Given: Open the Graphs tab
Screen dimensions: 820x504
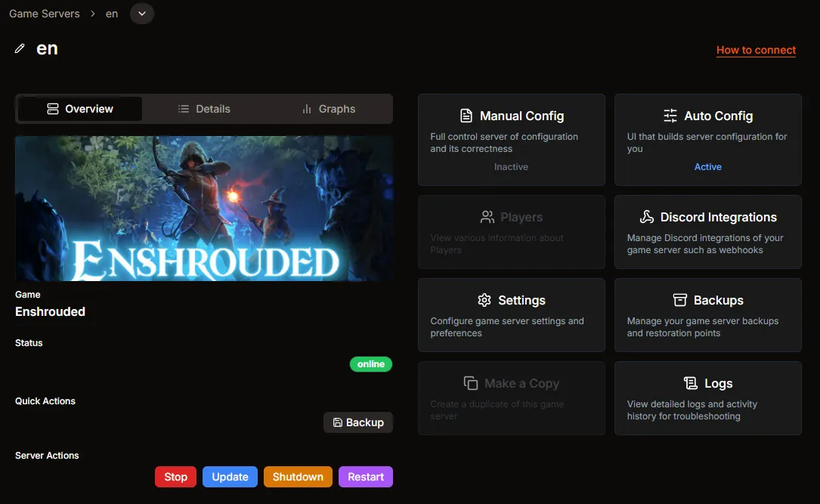Looking at the screenshot, I should pyautogui.click(x=328, y=108).
